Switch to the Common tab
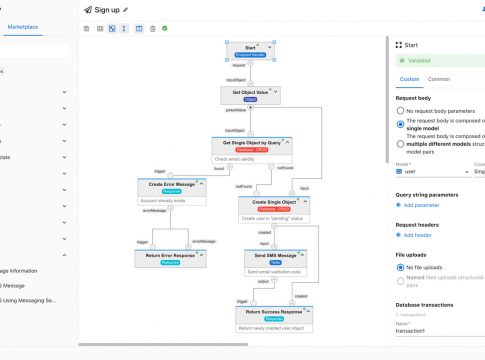 [x=439, y=79]
